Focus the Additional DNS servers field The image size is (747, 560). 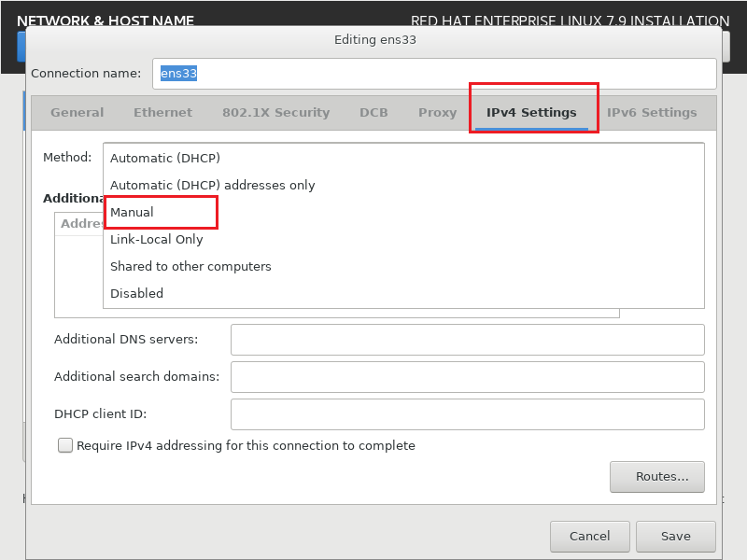click(468, 340)
